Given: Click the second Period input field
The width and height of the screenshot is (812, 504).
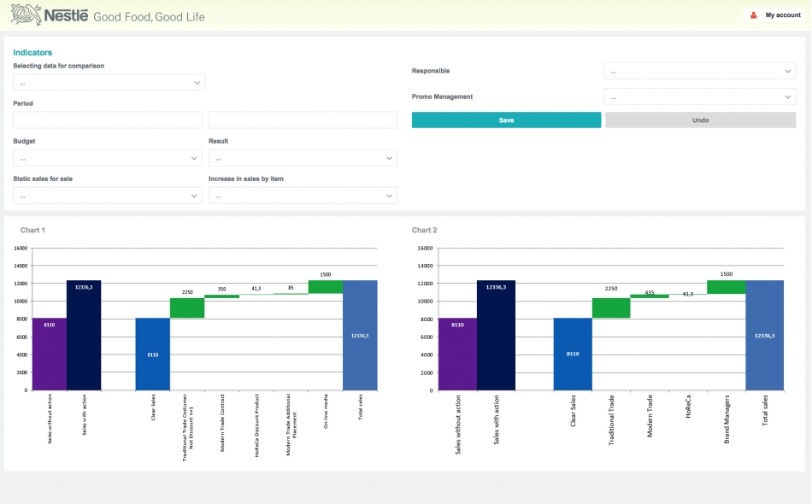Looking at the screenshot, I should (x=303, y=120).
